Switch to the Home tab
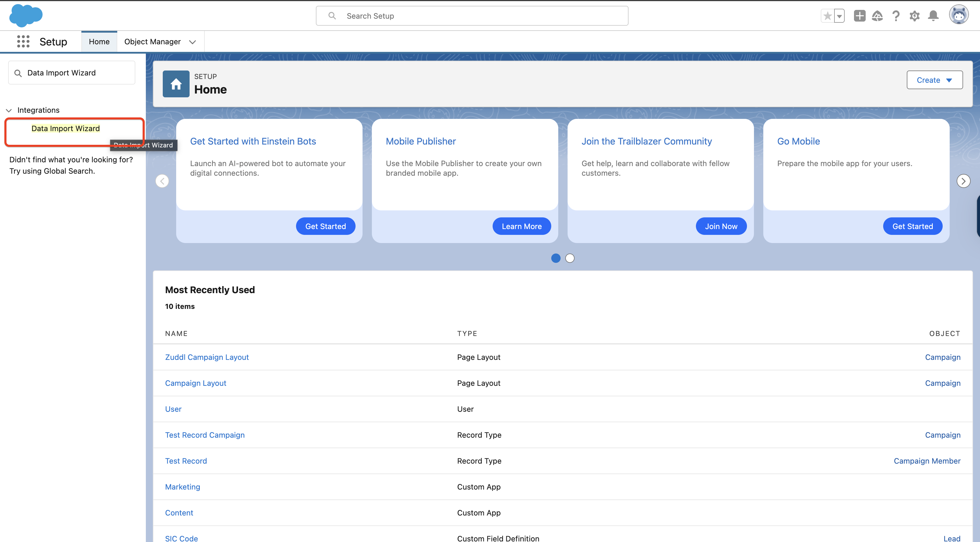Viewport: 980px width, 542px height. tap(99, 41)
